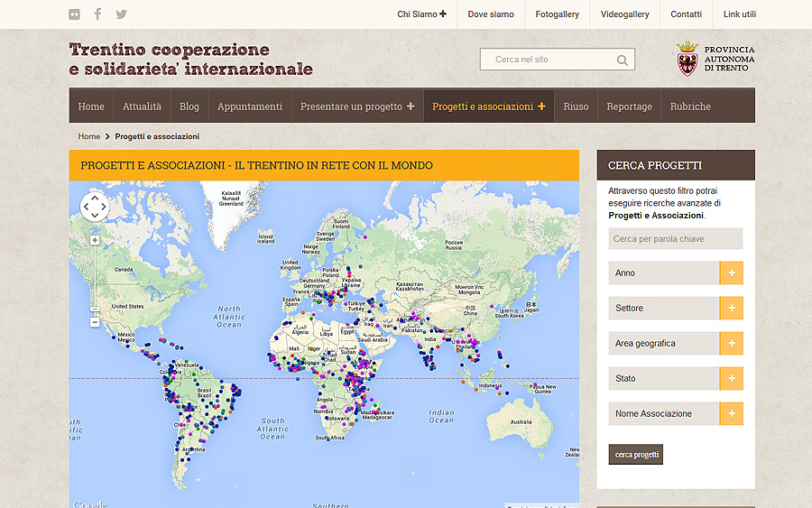Expand Progetti e associazioni menu
812x508 pixels.
point(489,106)
